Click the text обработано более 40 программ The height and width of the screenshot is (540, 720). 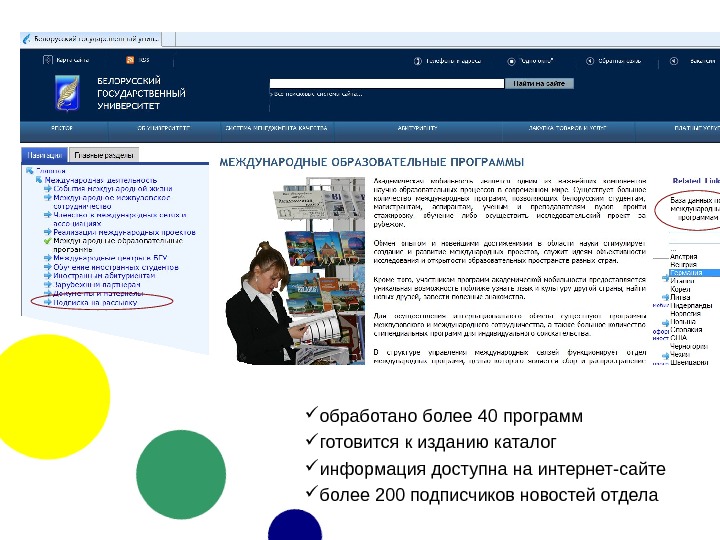coord(451,416)
